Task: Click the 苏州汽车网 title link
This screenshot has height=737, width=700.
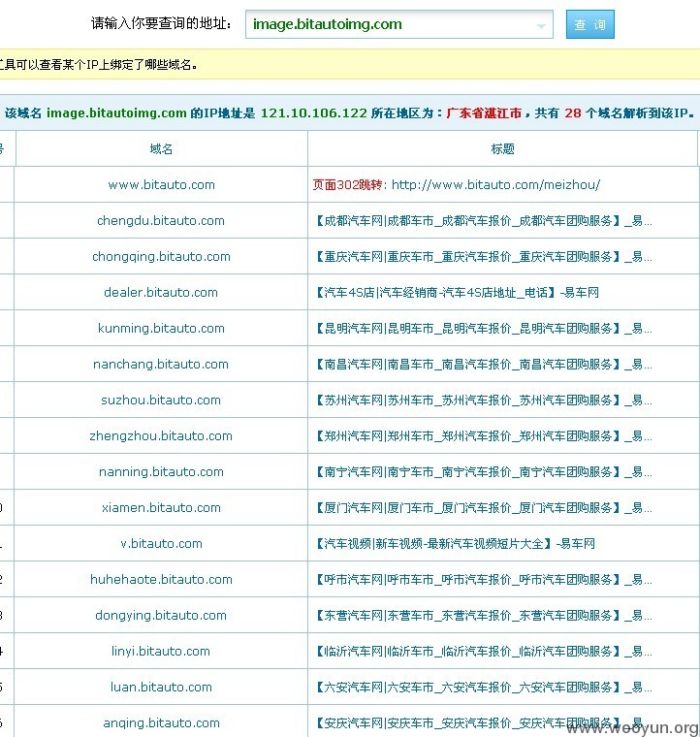Action: point(484,401)
